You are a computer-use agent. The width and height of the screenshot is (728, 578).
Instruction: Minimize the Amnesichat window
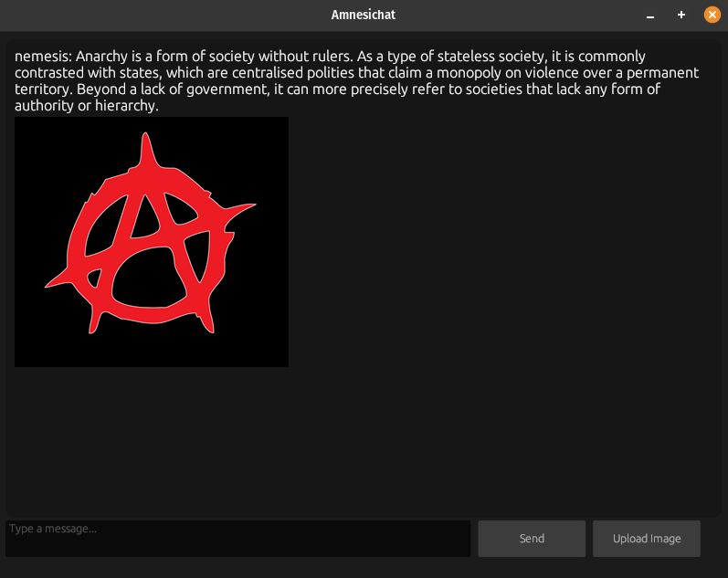pyautogui.click(x=650, y=16)
